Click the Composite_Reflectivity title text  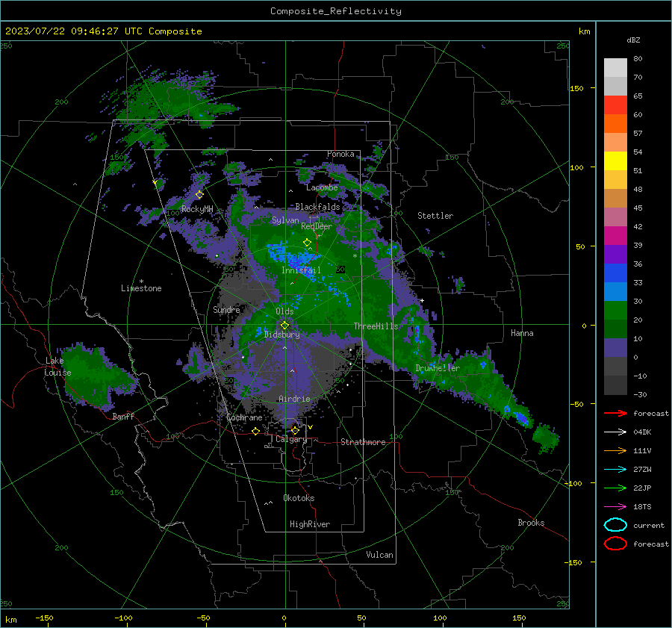point(335,11)
